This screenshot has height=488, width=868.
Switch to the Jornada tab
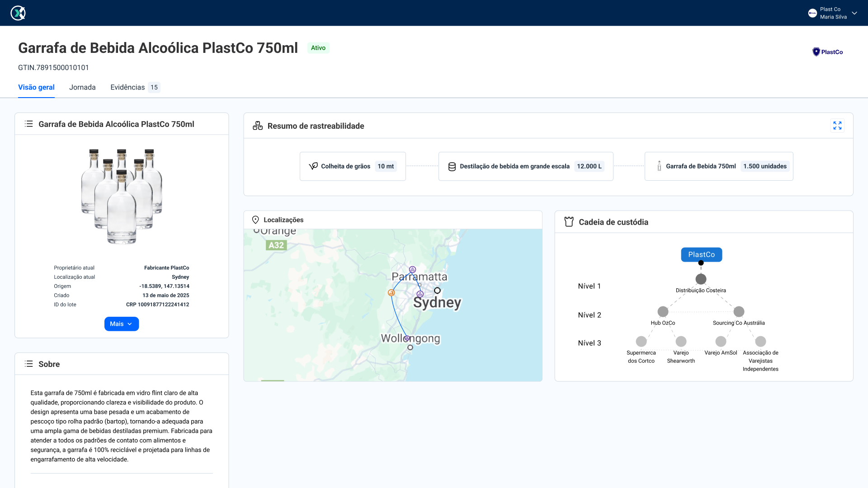coord(82,87)
